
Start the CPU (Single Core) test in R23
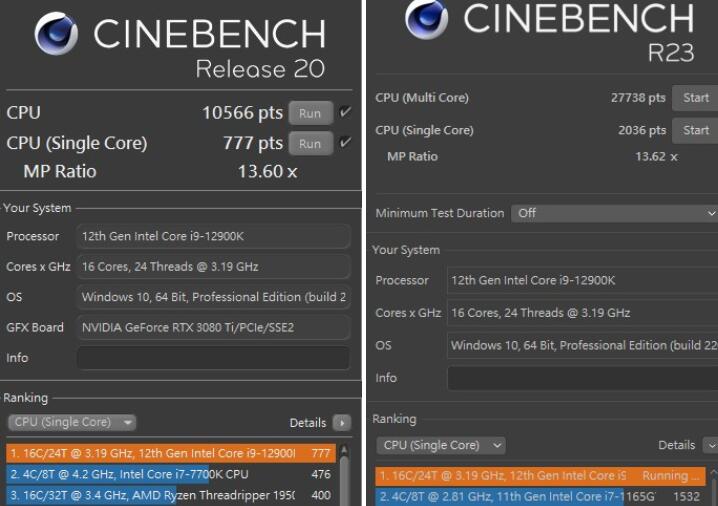pyautogui.click(x=695, y=130)
